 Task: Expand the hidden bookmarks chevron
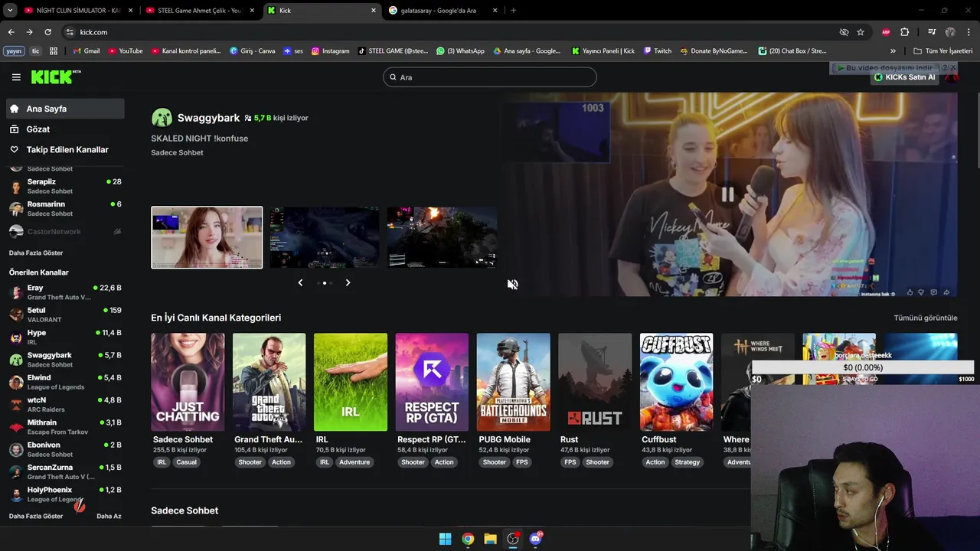coord(893,51)
